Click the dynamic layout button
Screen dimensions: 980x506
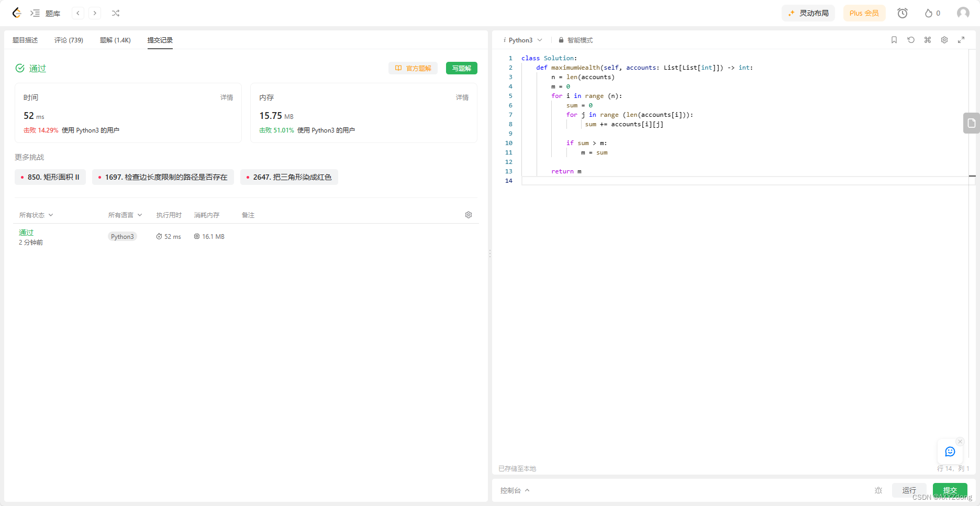pyautogui.click(x=808, y=13)
